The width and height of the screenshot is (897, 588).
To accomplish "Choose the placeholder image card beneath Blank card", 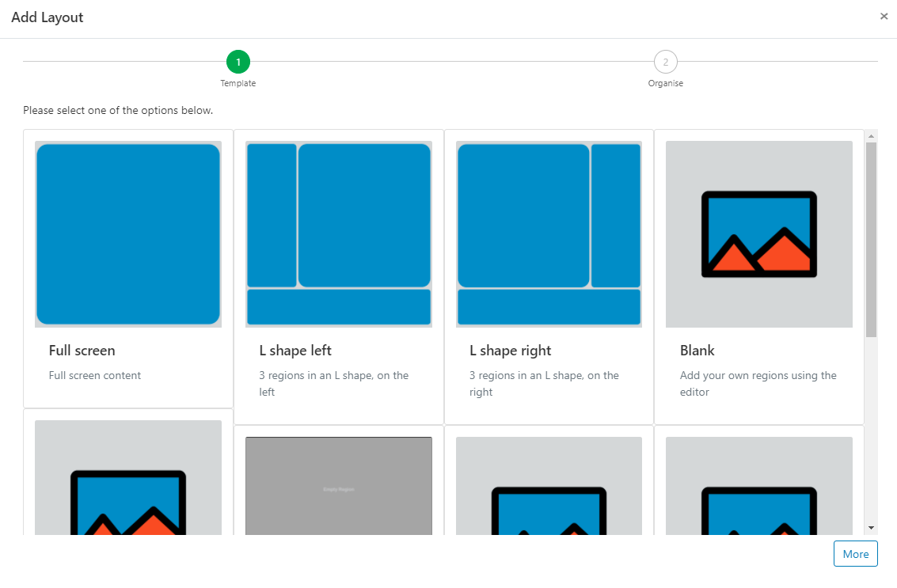I will tap(758, 486).
